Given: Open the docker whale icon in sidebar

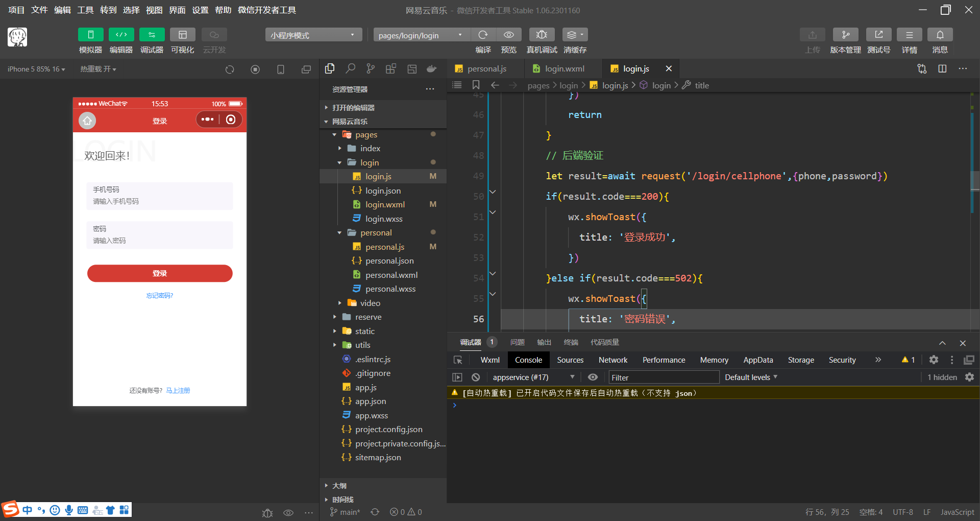Looking at the screenshot, I should [432, 68].
